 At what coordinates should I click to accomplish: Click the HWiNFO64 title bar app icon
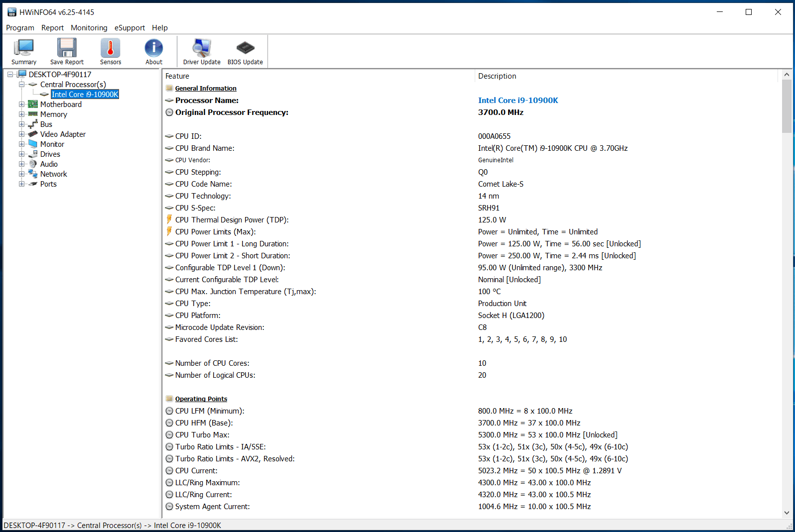click(12, 12)
